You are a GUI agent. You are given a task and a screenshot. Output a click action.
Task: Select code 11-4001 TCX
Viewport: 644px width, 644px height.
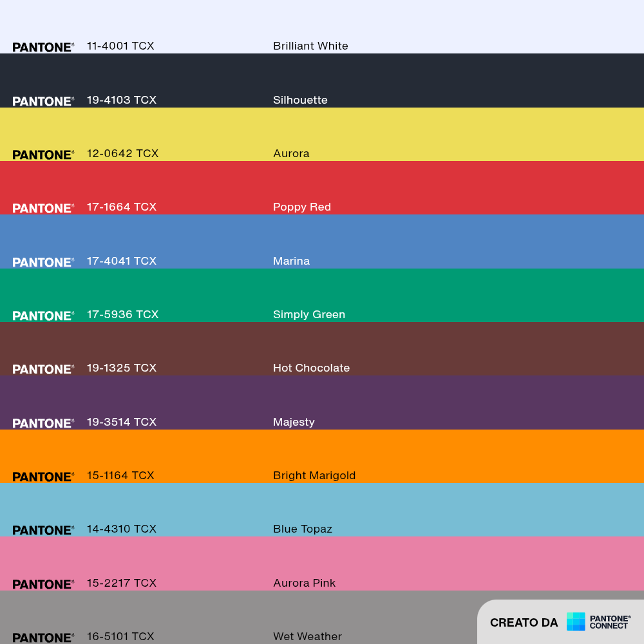click(120, 46)
